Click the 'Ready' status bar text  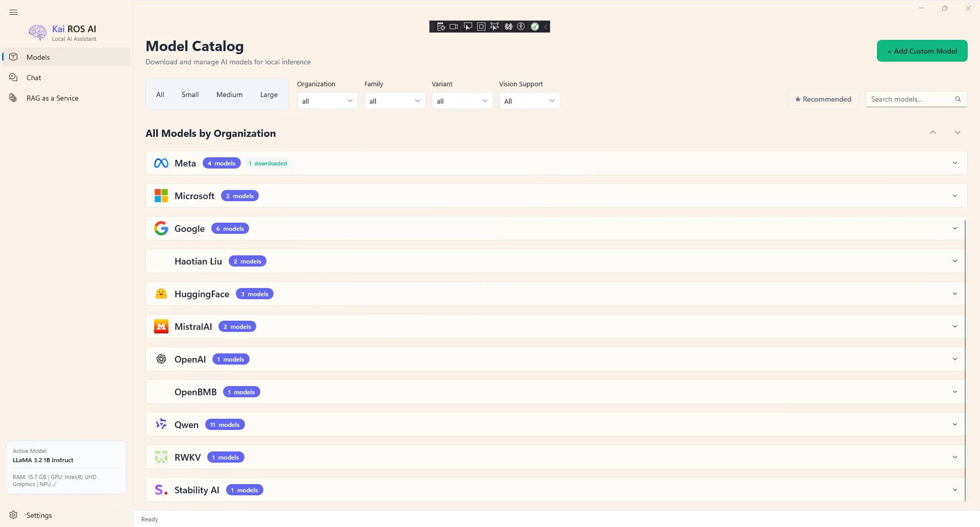click(x=150, y=519)
